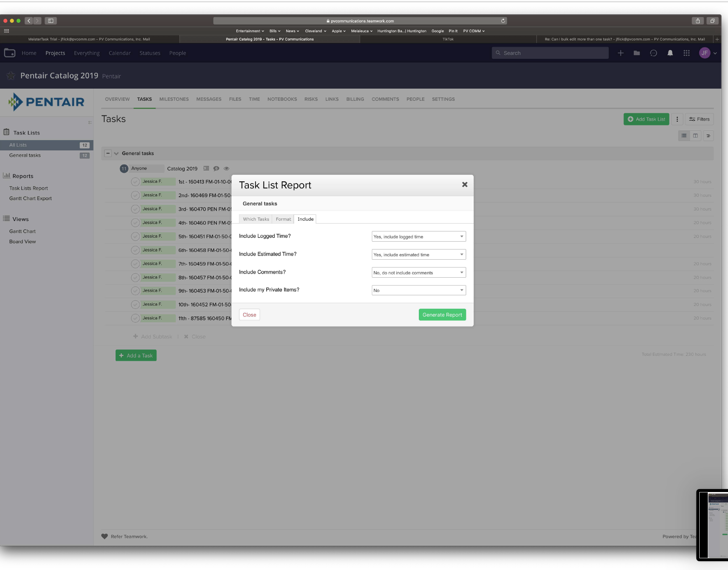This screenshot has width=728, height=570.
Task: Collapse General tasks list with minus box
Action: tap(108, 153)
